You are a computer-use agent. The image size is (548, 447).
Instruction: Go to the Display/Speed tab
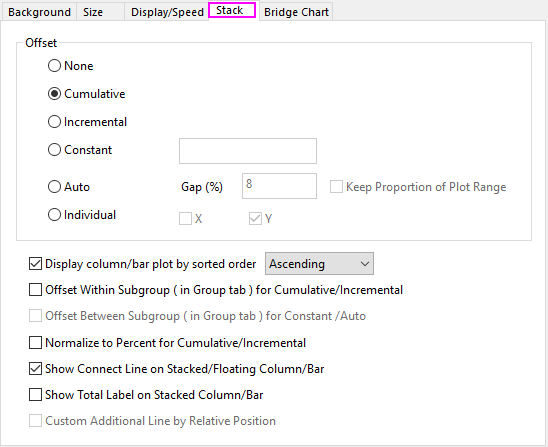click(x=167, y=12)
